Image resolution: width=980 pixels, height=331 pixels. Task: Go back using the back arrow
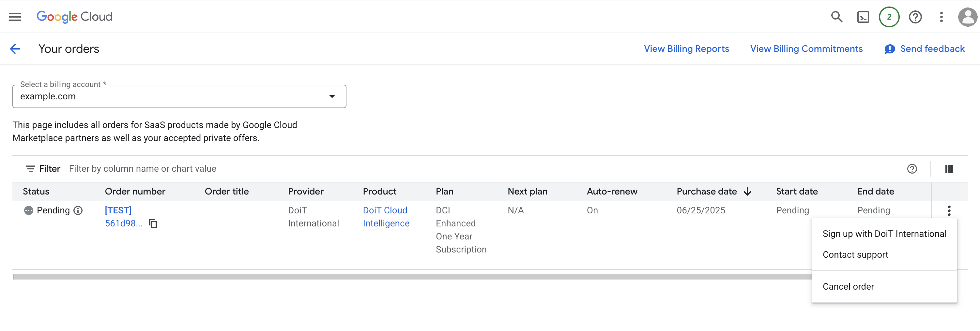(x=15, y=49)
